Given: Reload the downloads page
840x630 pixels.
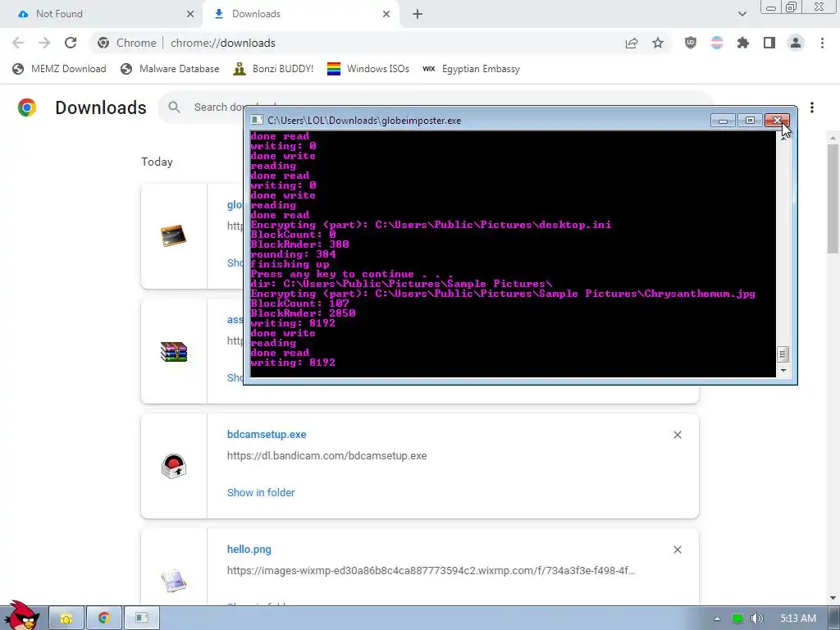Looking at the screenshot, I should coord(71,43).
